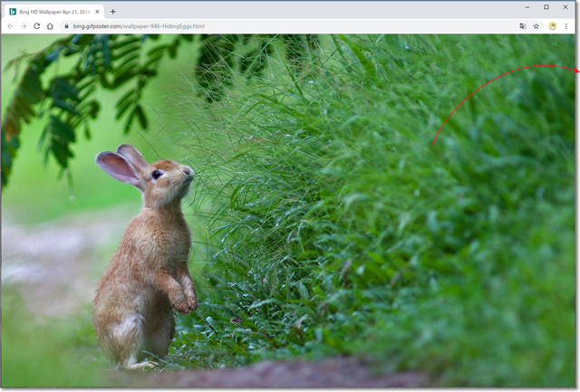Open the browser home page
The height and width of the screenshot is (392, 580).
point(50,26)
